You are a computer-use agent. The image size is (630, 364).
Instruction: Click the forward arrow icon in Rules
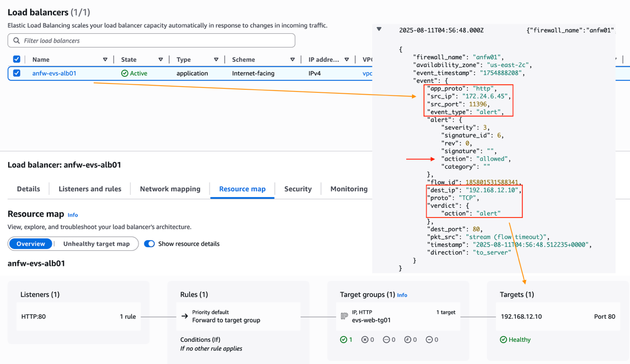(x=185, y=316)
